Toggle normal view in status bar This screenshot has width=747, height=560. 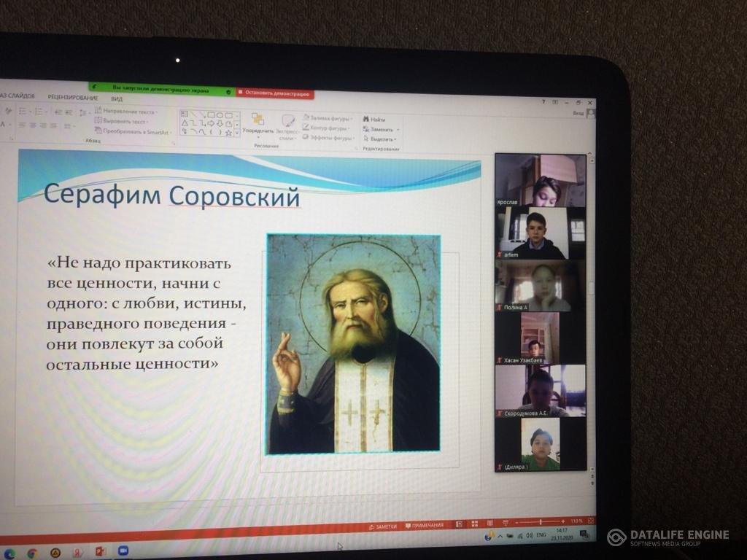pyautogui.click(x=460, y=524)
